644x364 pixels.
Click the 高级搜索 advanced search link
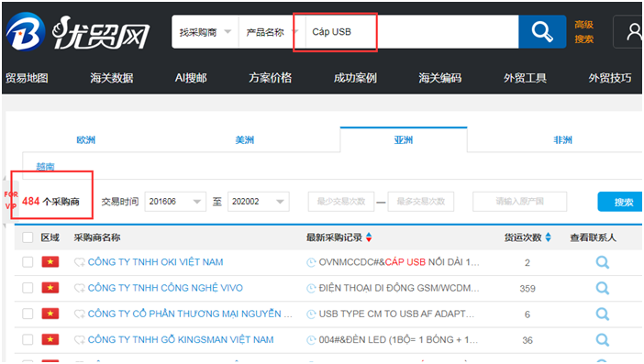click(x=583, y=31)
